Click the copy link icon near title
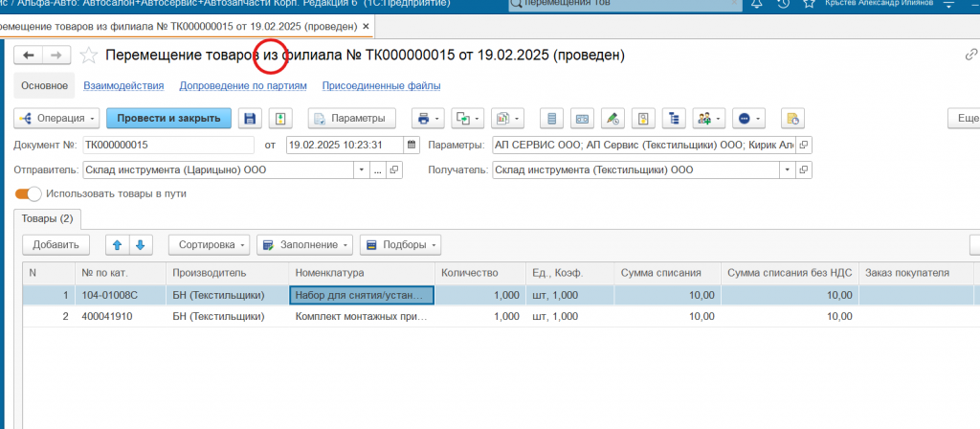This screenshot has height=429, width=980. tap(972, 56)
